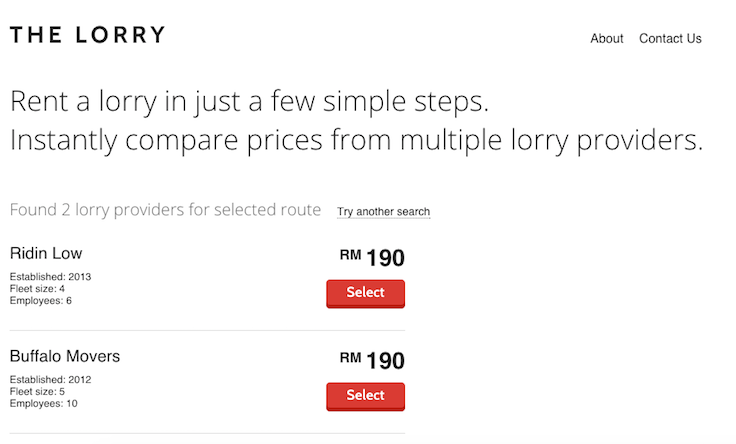The width and height of the screenshot is (736, 444).
Task: Click the Fleet size: 4 detail
Action: tap(37, 289)
